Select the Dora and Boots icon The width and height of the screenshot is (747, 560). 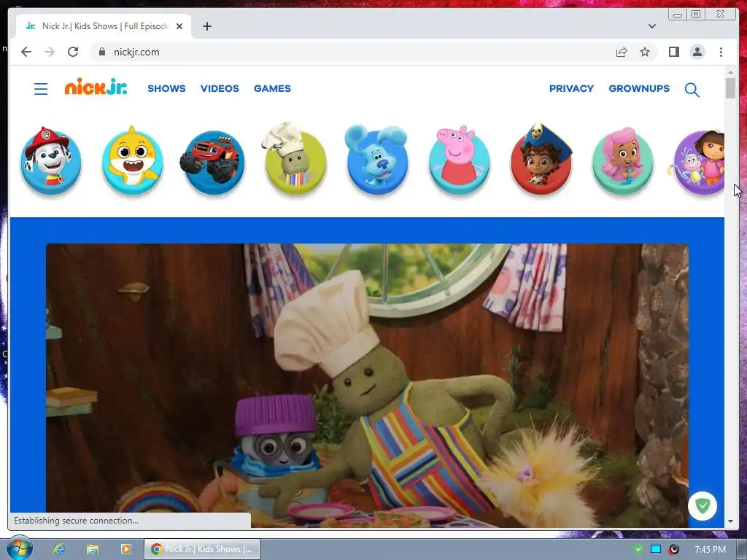coord(698,162)
